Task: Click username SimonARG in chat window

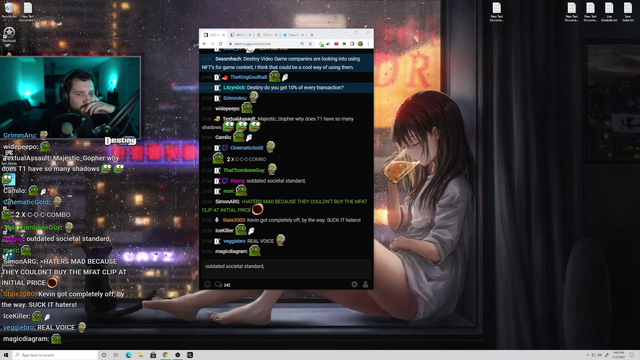Action: [227, 202]
